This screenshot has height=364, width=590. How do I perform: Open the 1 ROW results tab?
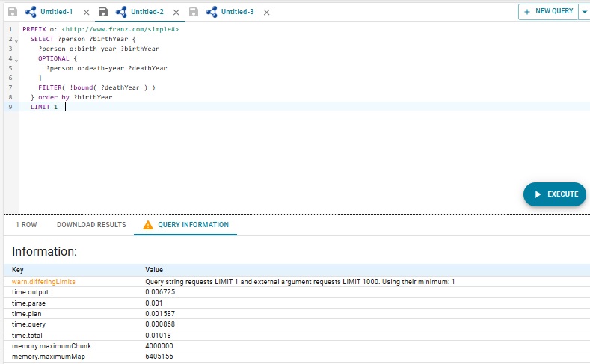pyautogui.click(x=26, y=225)
